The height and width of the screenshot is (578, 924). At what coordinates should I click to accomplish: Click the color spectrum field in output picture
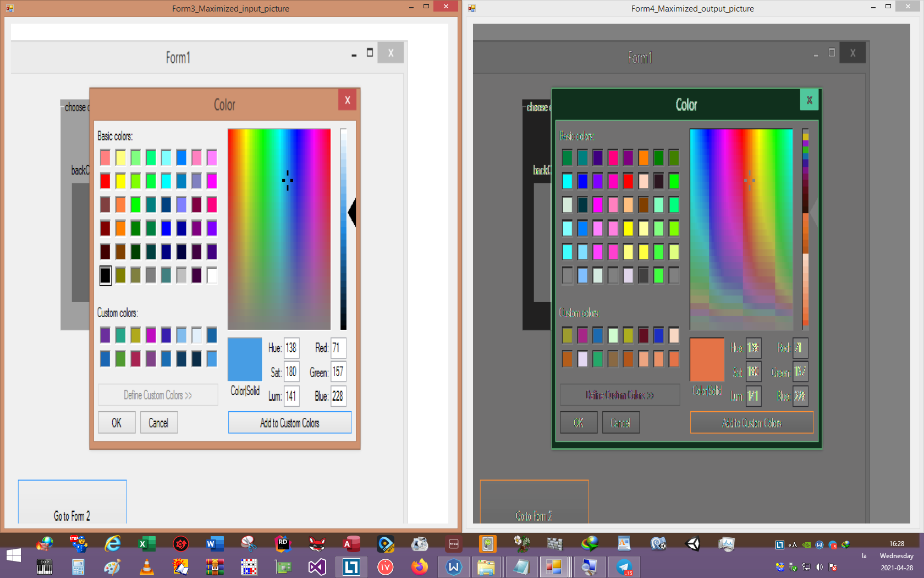(741, 229)
